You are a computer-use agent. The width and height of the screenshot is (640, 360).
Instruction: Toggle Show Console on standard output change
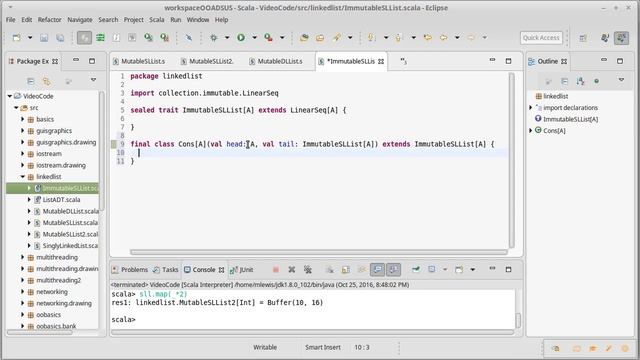point(378,269)
